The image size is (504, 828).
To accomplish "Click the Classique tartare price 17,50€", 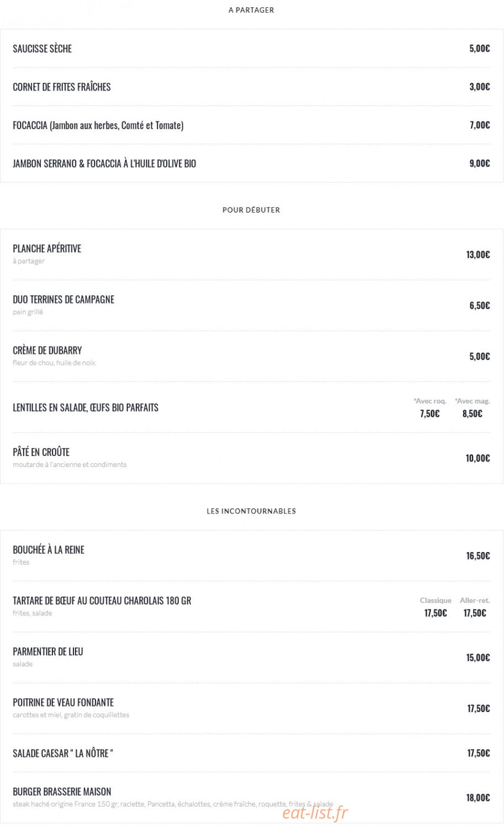I will (x=436, y=613).
